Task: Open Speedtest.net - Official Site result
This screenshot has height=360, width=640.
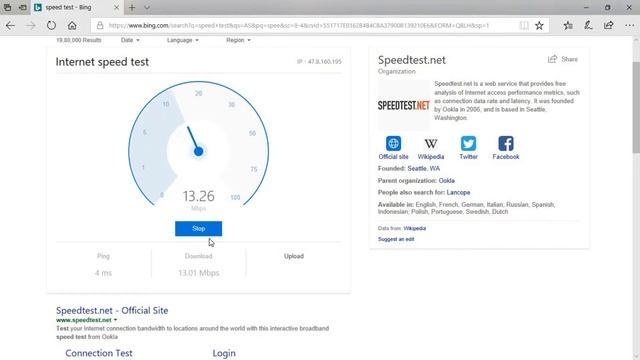Action: tap(112, 310)
